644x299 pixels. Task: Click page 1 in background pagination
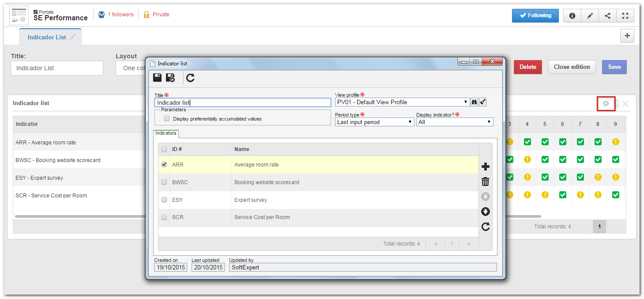coord(599,227)
